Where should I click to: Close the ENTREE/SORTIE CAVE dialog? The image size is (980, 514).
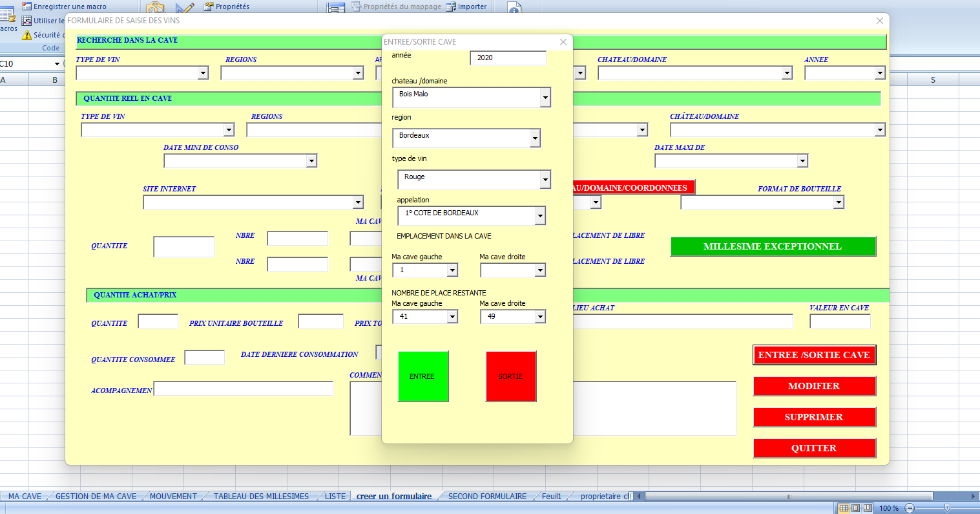(563, 42)
